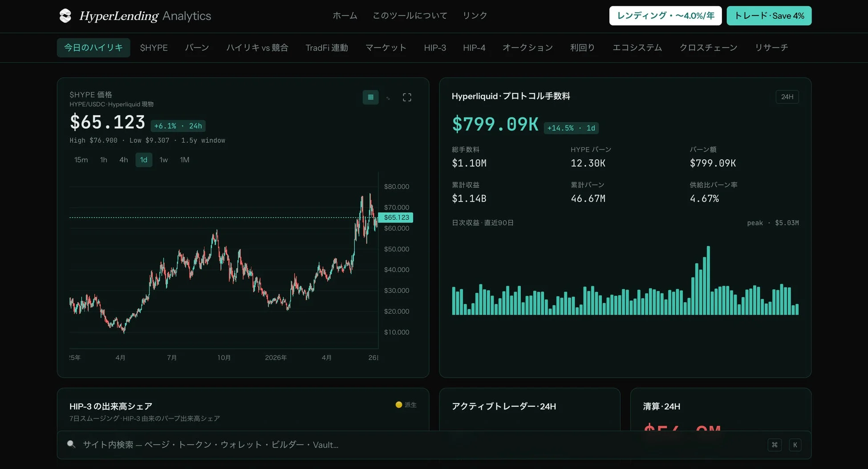Image resolution: width=868 pixels, height=469 pixels.
Task: Open the クロスチェーン tab
Action: coord(708,48)
